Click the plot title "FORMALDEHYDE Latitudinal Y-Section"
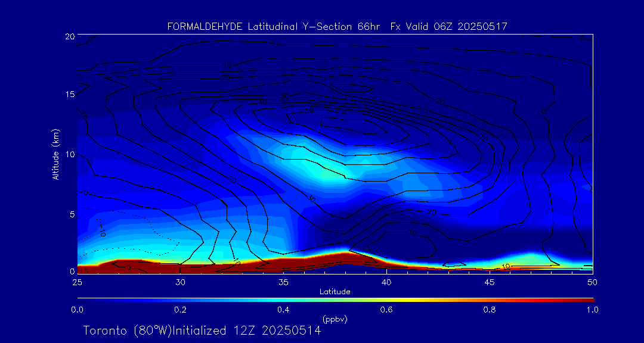644x343 pixels. (259, 27)
